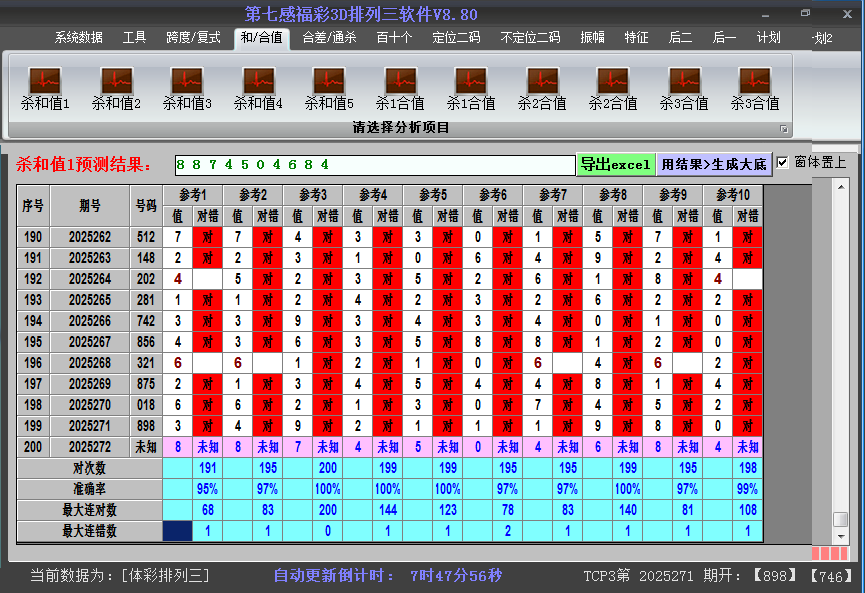Click the second 杀1合值 icon
The image size is (865, 593).
(x=471, y=88)
